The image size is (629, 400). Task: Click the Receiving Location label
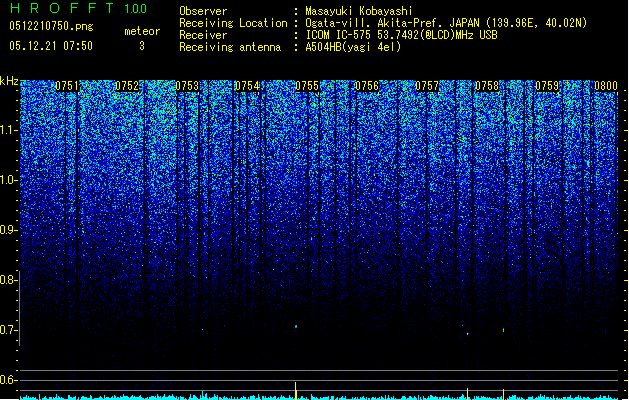click(x=233, y=23)
